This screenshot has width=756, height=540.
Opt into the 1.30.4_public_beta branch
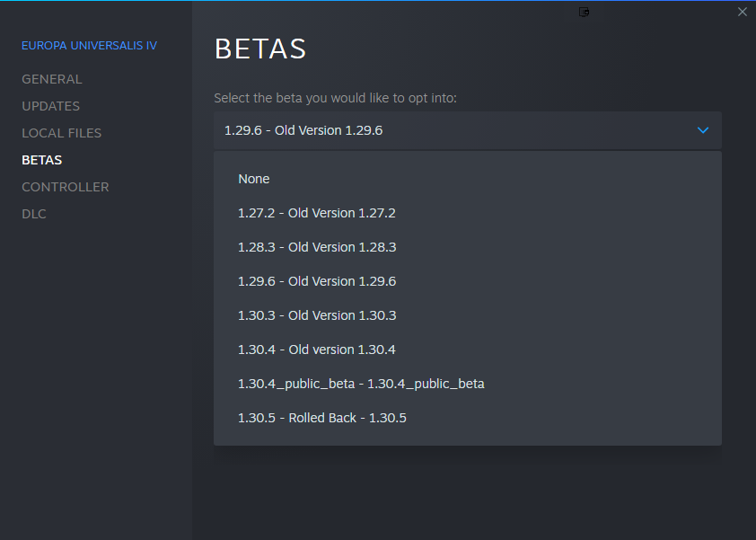(x=361, y=384)
